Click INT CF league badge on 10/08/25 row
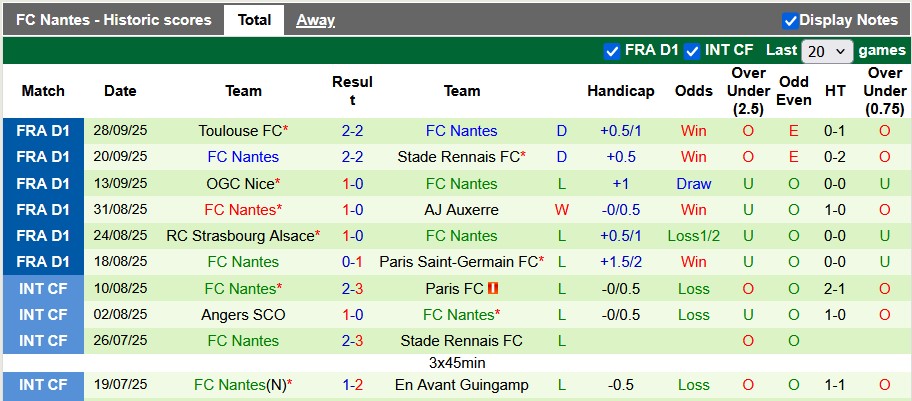912x401 pixels. coord(43,288)
